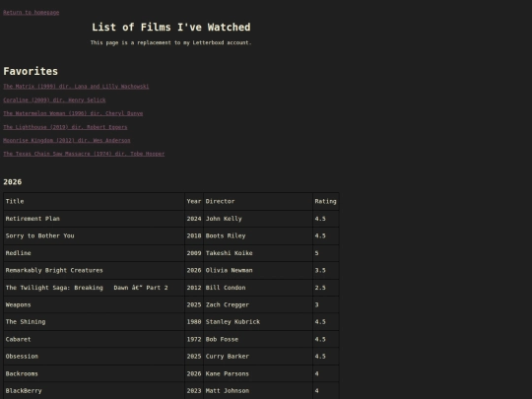The height and width of the screenshot is (399, 532).
Task: Click year 1980 in The Shining row
Action: point(194,322)
